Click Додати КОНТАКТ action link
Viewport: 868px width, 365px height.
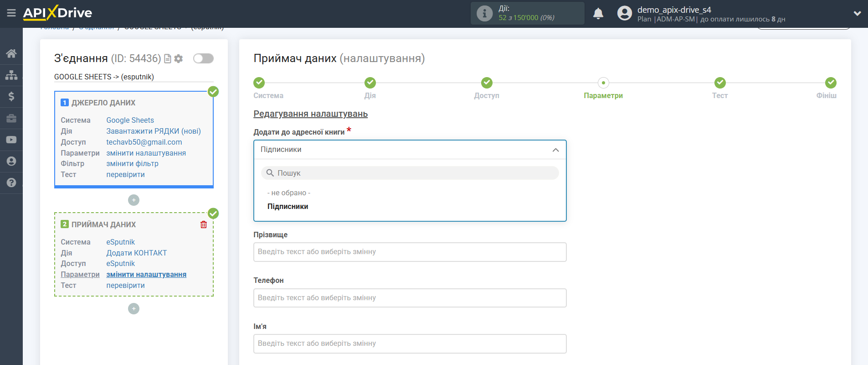tap(136, 253)
